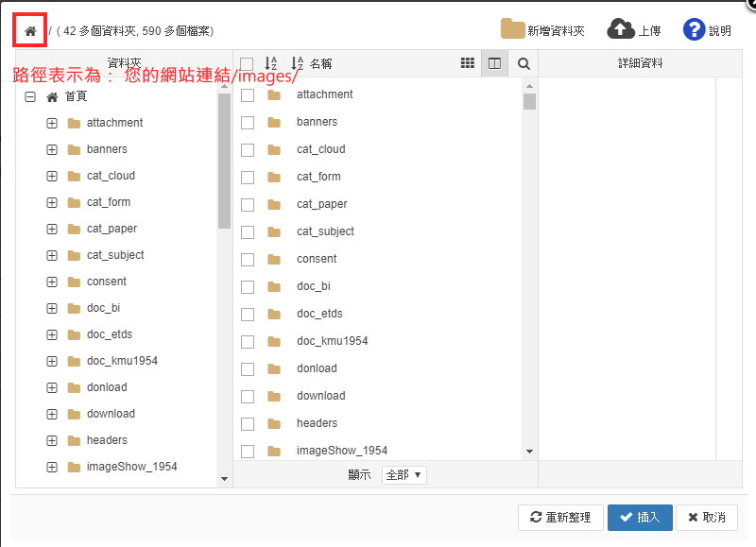Click the 取消 cancel button

coord(706,518)
